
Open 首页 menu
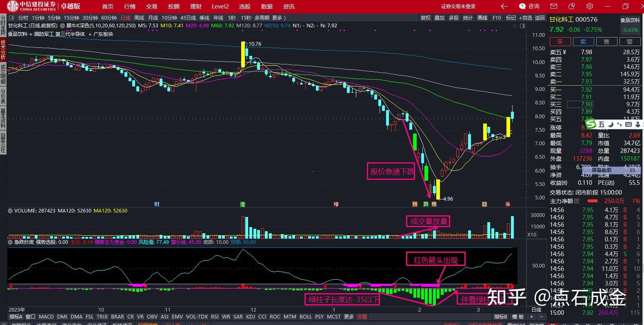point(108,6)
